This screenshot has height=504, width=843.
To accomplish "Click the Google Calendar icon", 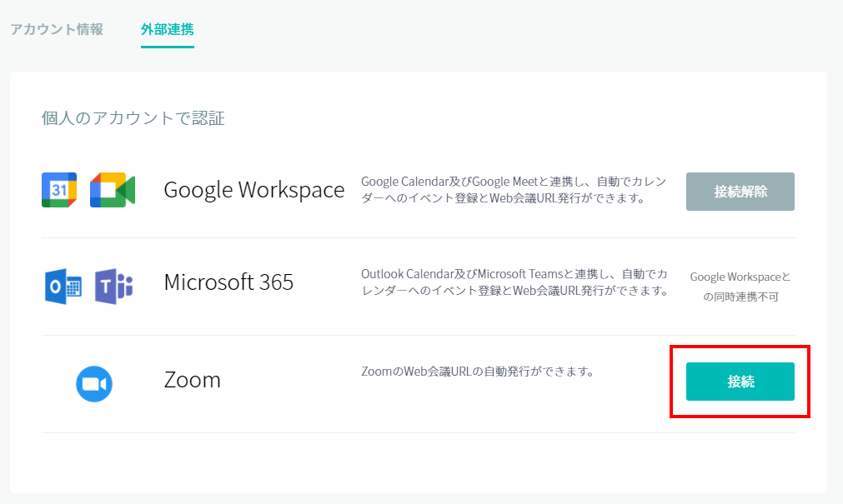I will pyautogui.click(x=59, y=190).
